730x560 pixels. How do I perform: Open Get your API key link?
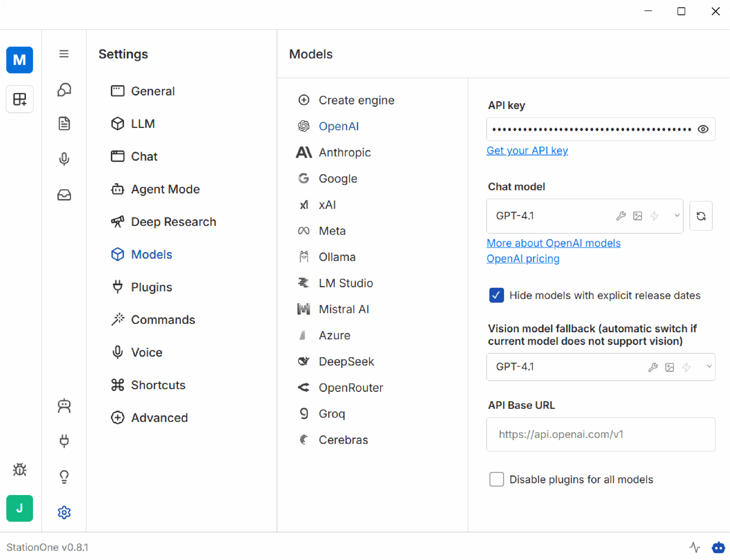[x=527, y=150]
